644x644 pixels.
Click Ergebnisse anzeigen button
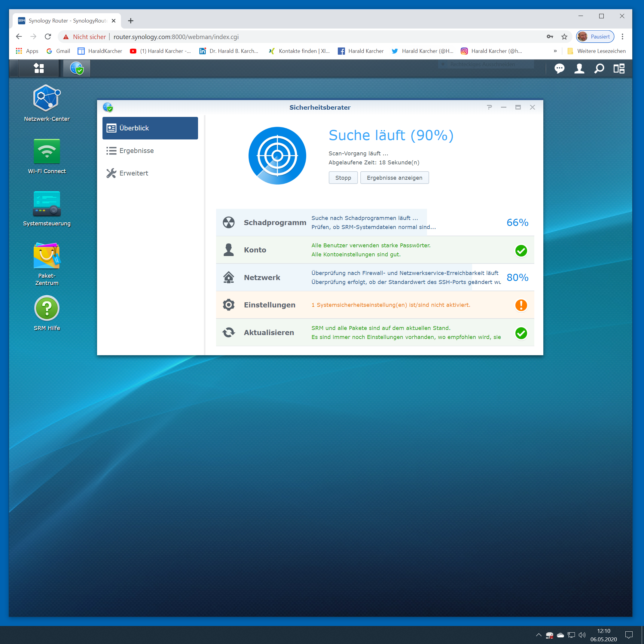[394, 178]
